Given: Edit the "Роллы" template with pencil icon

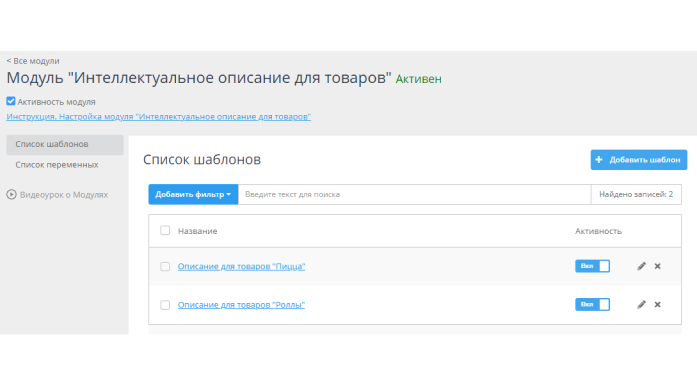Looking at the screenshot, I should tap(641, 305).
